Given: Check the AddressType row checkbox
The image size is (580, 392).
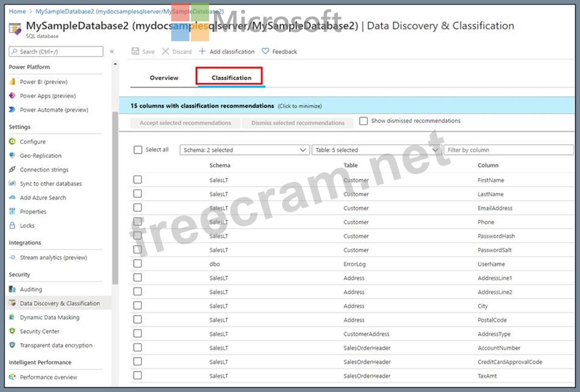Looking at the screenshot, I should pos(137,333).
